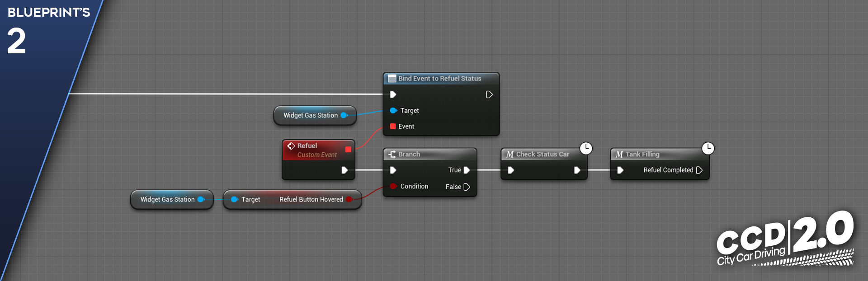
Task: Click the Refuel event red delegate output pin
Action: (348, 150)
